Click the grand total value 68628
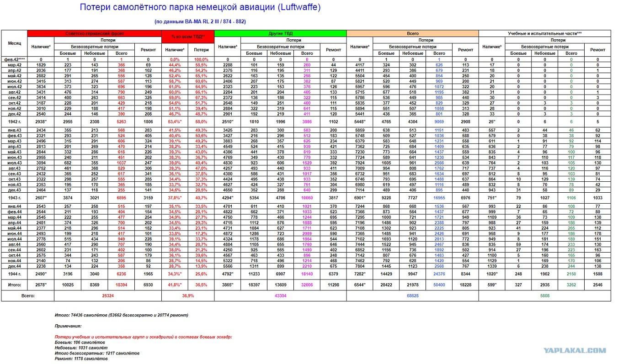 [x=412, y=295]
